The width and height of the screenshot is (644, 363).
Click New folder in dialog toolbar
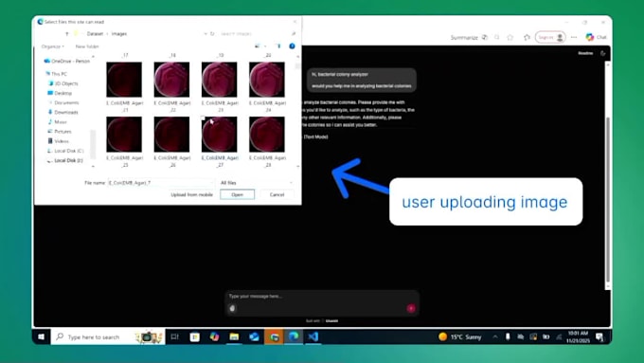87,46
